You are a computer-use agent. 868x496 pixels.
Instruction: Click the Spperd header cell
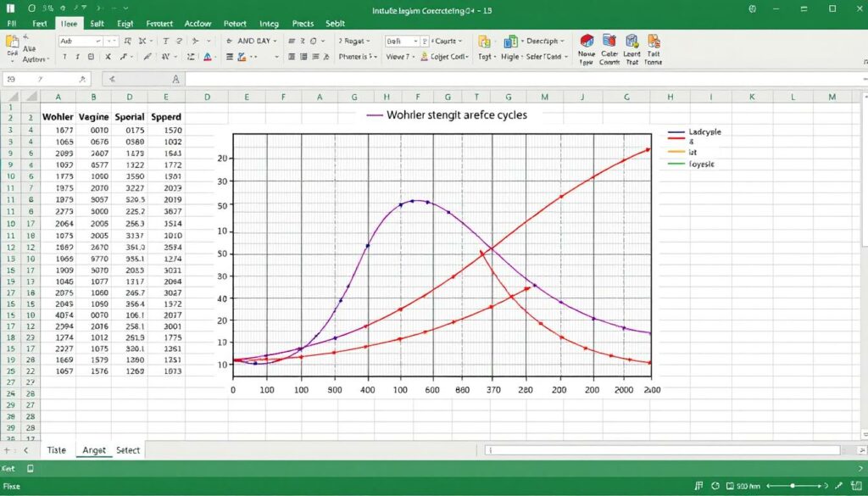pyautogui.click(x=166, y=117)
